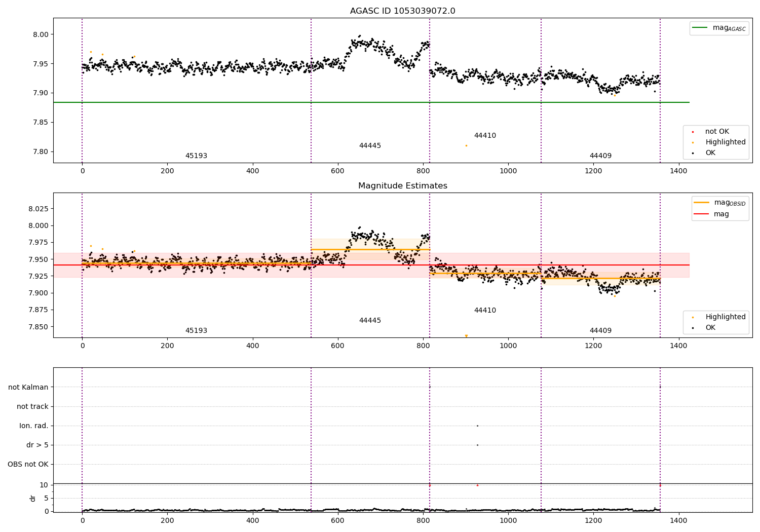Click obsid label 44410 in the Magnitude Estimates plot
Viewport: 760px width, 532px height.
(485, 311)
